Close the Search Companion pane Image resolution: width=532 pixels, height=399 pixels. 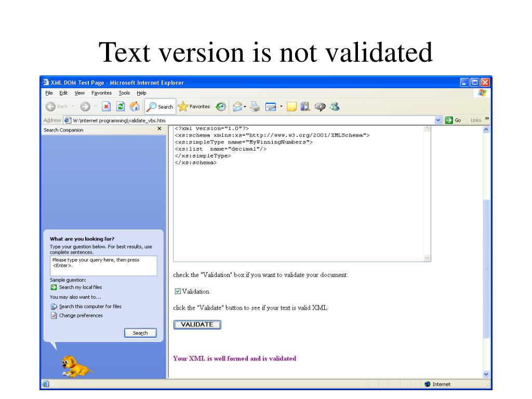pos(159,129)
